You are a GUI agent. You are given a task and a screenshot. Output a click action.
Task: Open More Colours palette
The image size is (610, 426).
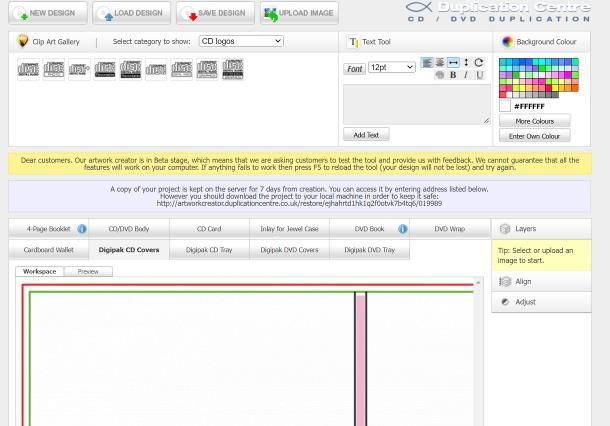click(535, 121)
